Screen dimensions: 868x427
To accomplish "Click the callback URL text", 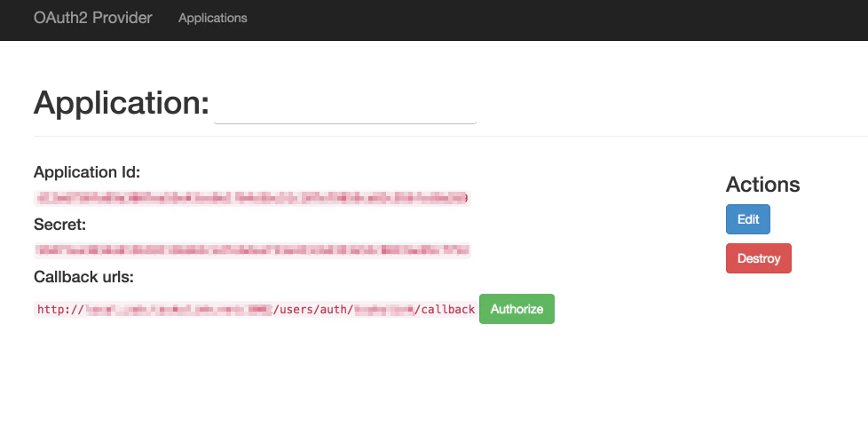I will coord(256,309).
